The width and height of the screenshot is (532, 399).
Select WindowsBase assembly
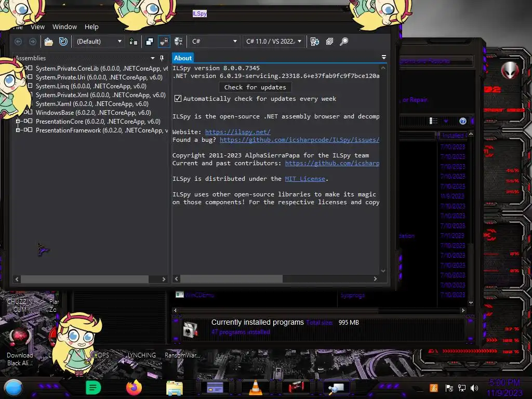94,113
